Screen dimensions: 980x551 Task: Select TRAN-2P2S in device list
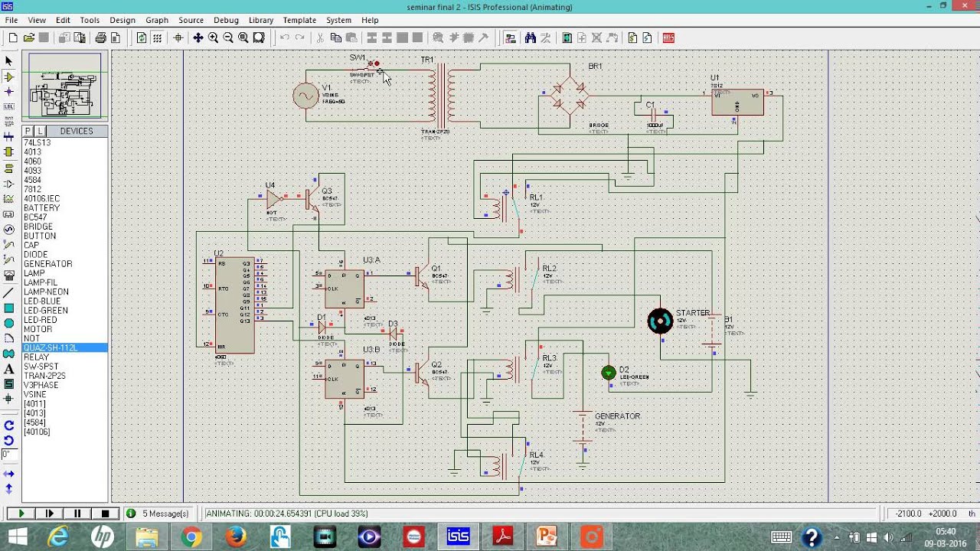tap(64, 376)
